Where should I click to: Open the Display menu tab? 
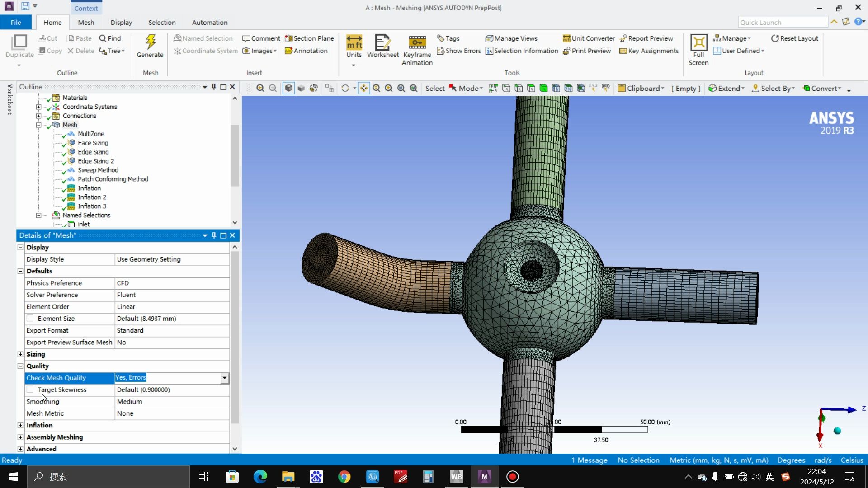[121, 22]
